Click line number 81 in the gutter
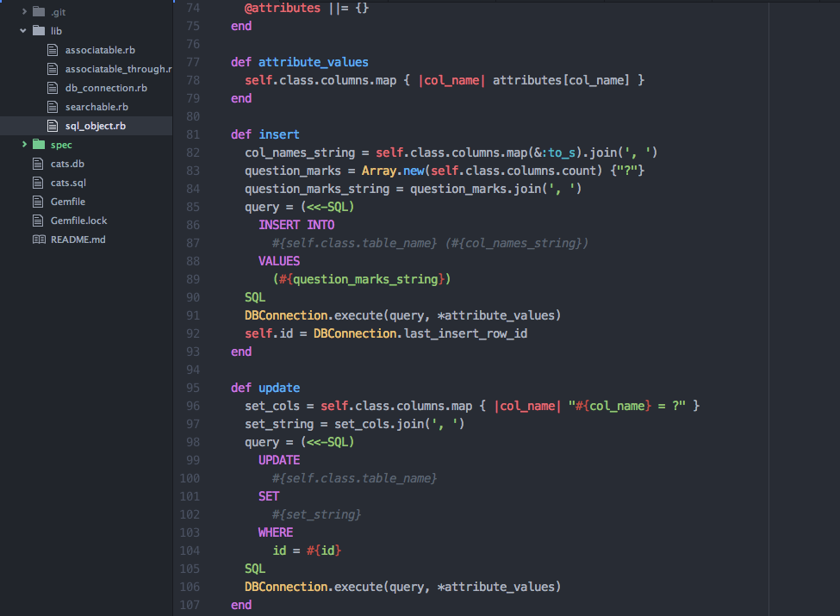The image size is (840, 616). point(192,134)
